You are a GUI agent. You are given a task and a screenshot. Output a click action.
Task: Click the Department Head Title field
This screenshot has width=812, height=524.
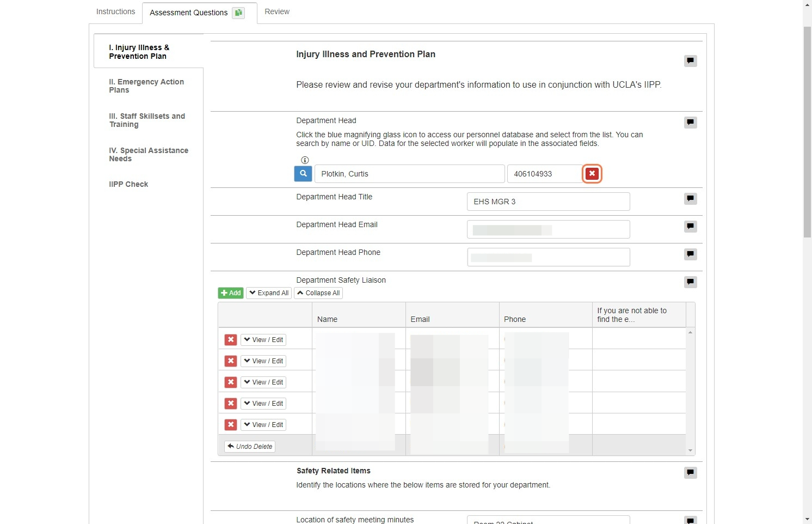[x=549, y=202]
